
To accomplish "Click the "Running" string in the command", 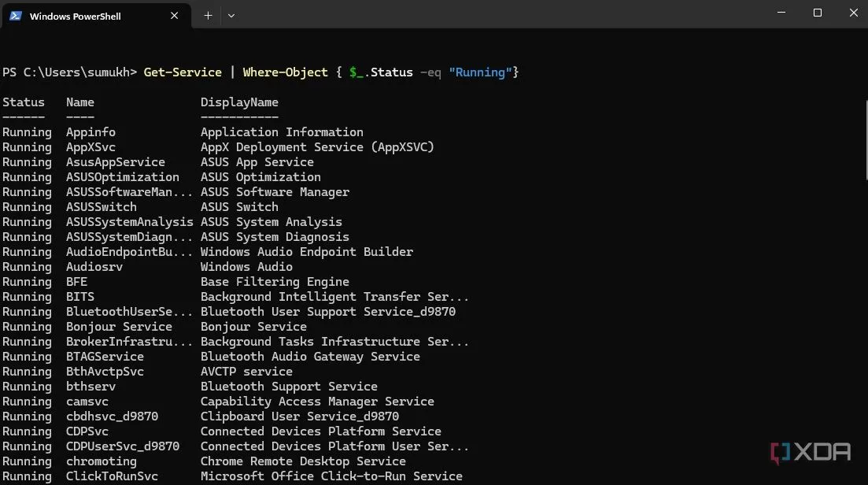I will click(x=481, y=72).
